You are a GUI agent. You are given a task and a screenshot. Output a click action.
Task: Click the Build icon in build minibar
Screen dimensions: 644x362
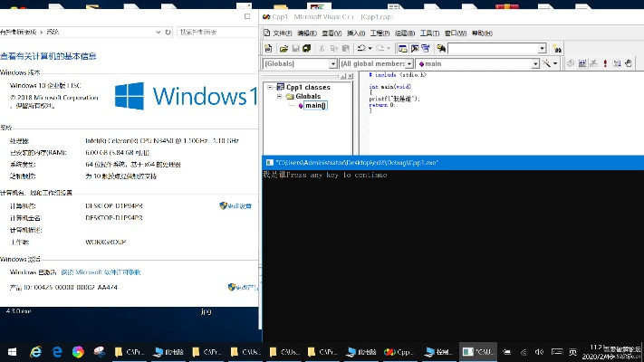(582, 64)
